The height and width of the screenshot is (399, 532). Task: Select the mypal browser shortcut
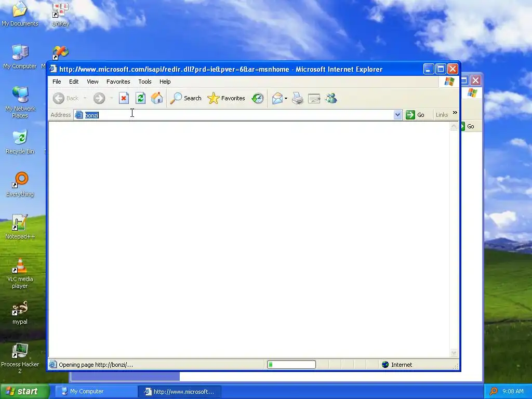[x=20, y=312]
